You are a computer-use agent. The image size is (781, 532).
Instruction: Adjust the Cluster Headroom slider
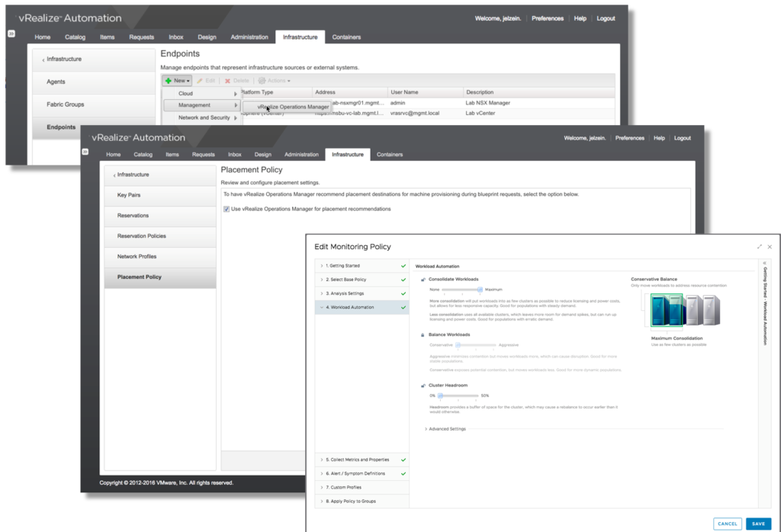(439, 395)
